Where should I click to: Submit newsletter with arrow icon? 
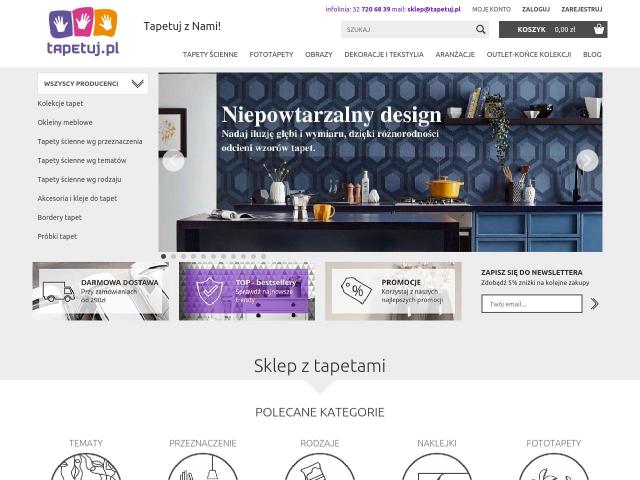594,304
